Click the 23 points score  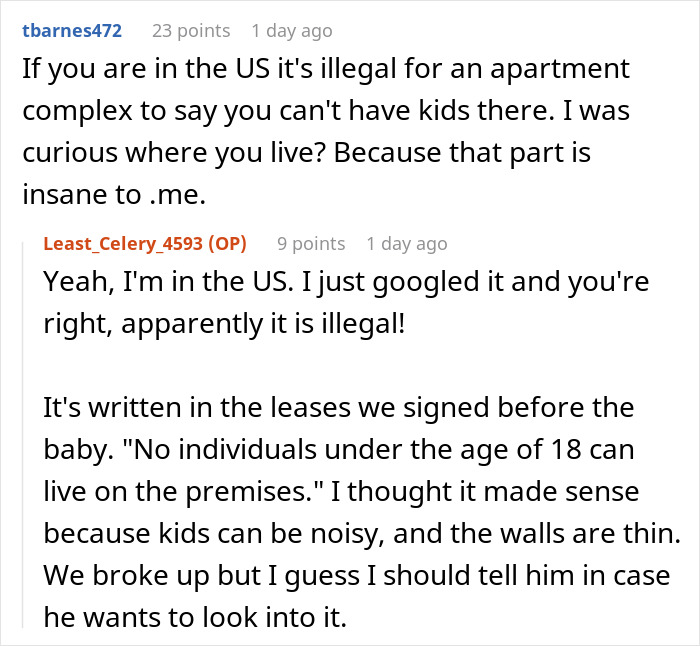pos(190,30)
